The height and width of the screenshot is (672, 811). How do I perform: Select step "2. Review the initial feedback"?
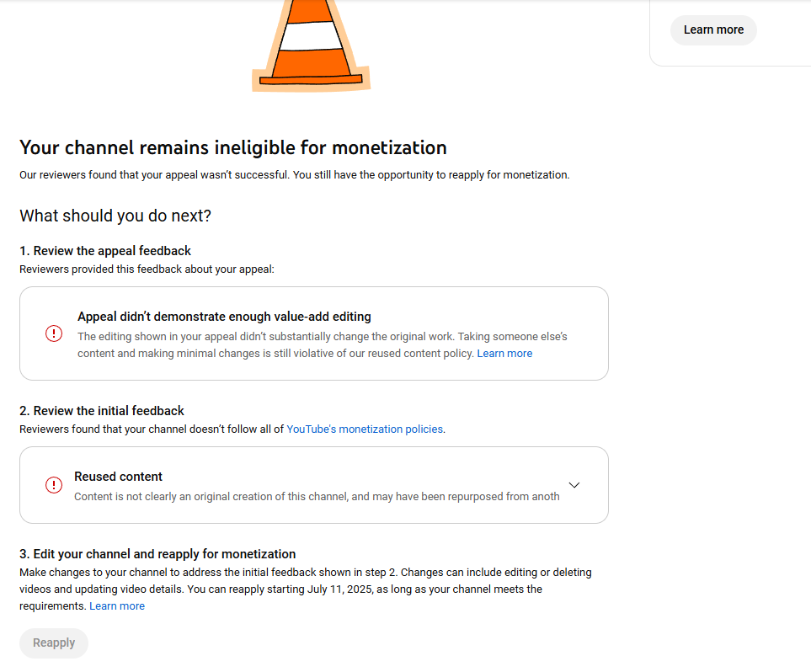(x=102, y=411)
